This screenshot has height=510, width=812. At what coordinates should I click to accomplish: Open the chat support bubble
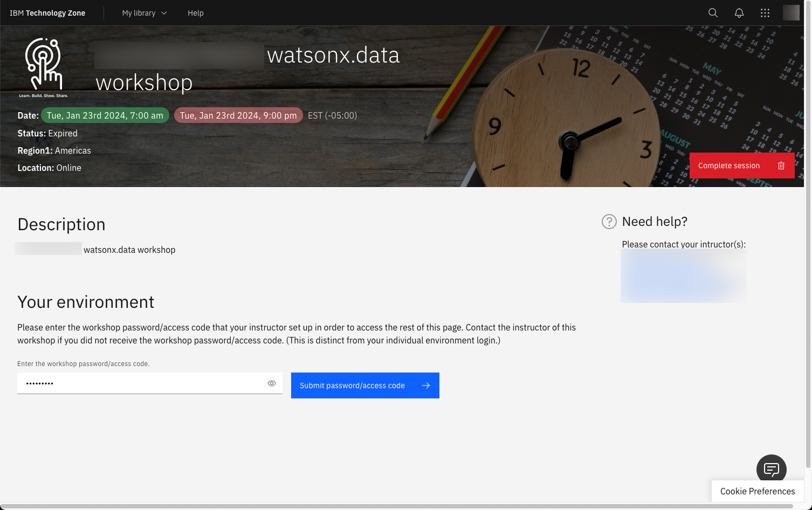772,470
